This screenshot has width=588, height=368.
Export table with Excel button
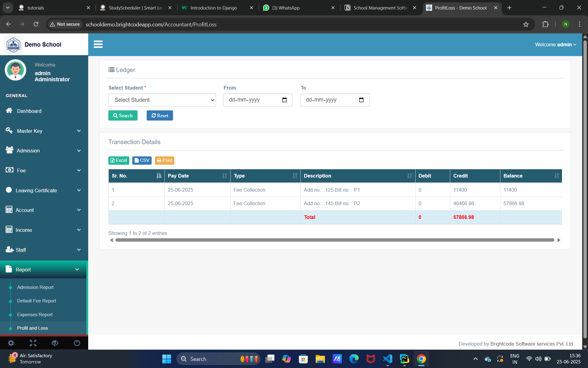[119, 160]
